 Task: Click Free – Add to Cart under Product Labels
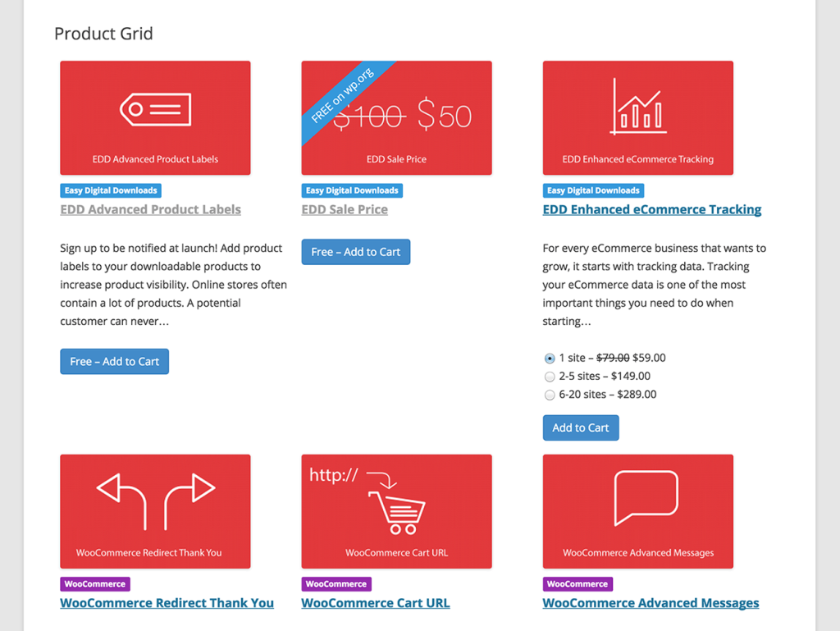(x=114, y=361)
